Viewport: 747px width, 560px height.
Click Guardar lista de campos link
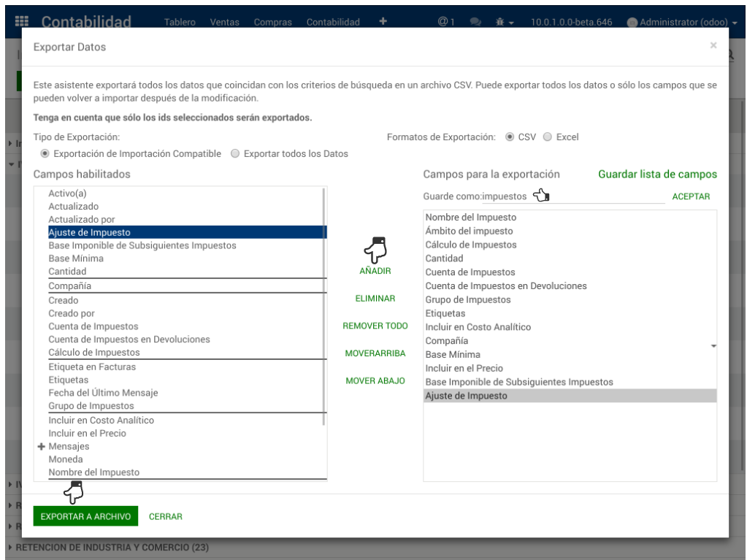click(657, 174)
